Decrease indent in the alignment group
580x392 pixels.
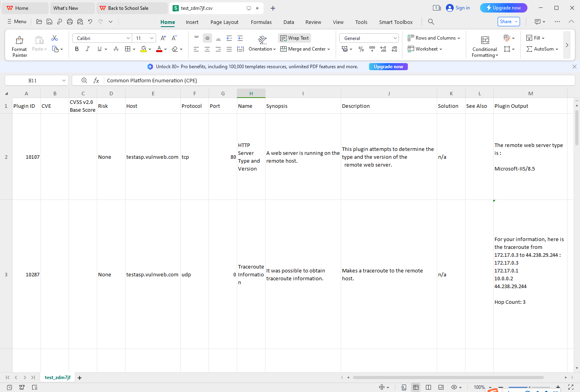click(229, 38)
